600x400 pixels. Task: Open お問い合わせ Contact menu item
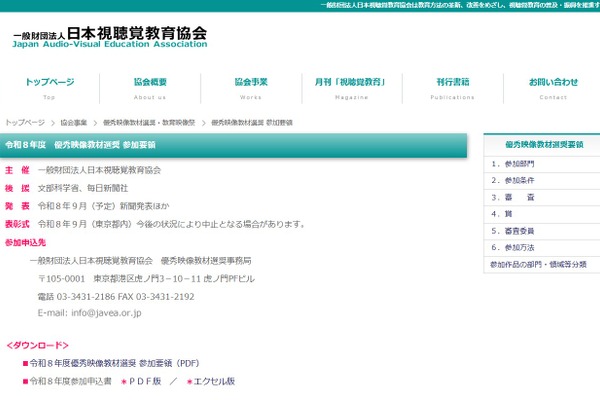(x=553, y=88)
